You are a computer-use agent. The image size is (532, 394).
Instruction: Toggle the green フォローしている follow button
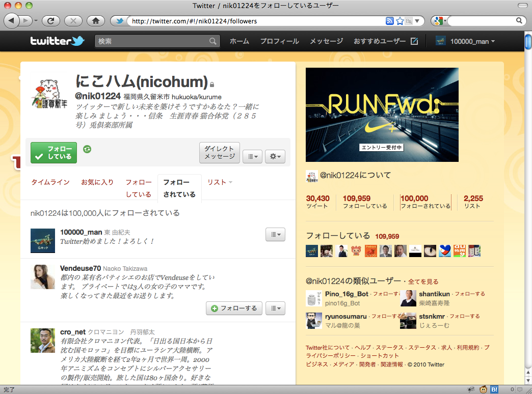pos(54,153)
